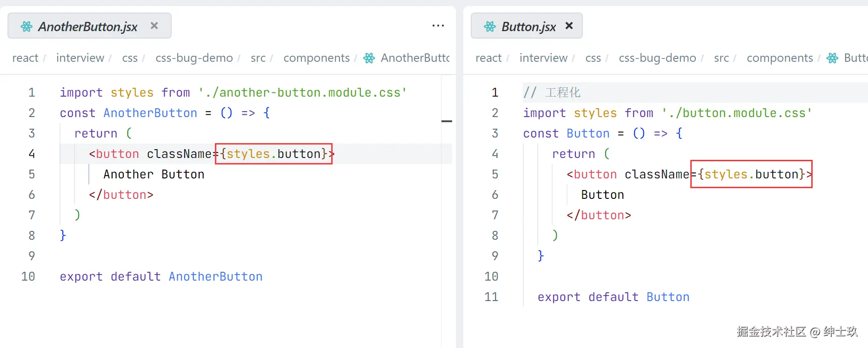868x348 pixels.
Task: Click closing </button> tag in left editor
Action: (121, 195)
